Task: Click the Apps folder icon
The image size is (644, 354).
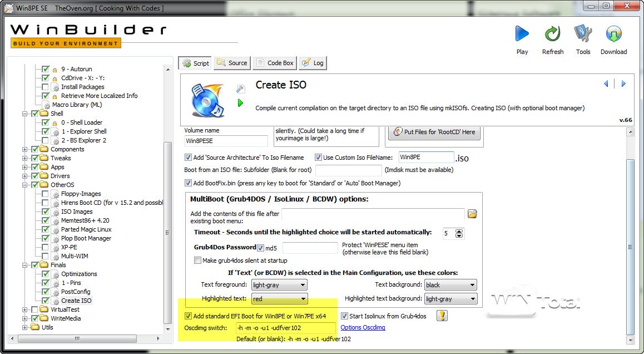Action: pyautogui.click(x=44, y=167)
